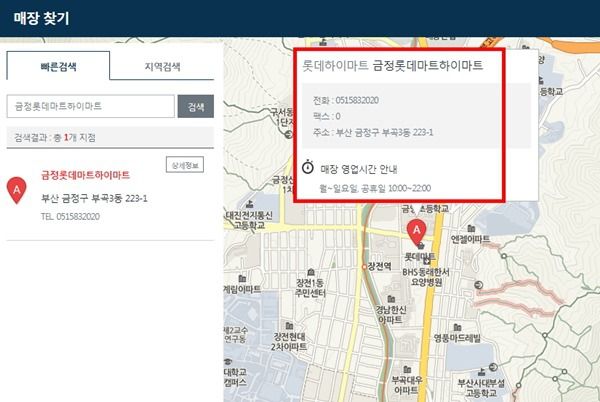The height and width of the screenshot is (402, 600).
Task: Click the 매장 찾기 page title
Action: [x=41, y=18]
